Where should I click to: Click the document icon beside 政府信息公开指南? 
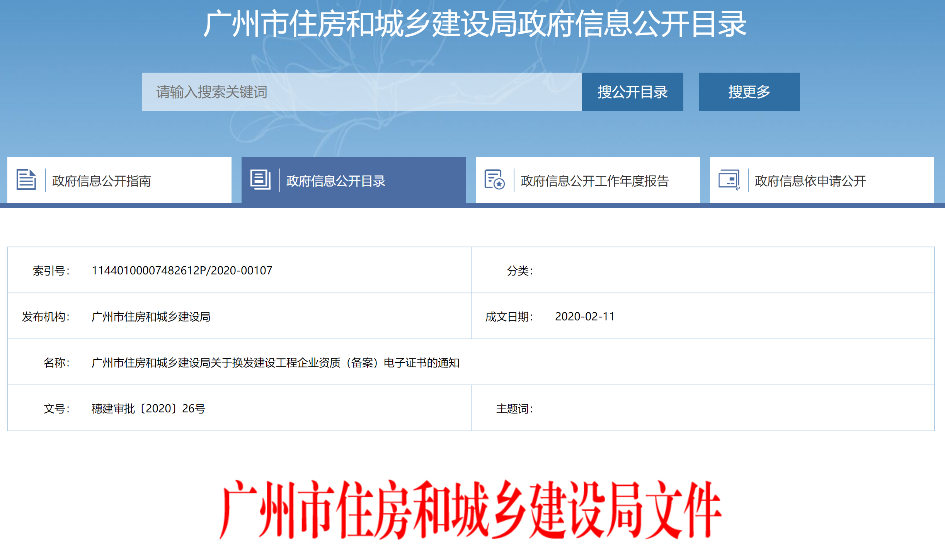26,180
